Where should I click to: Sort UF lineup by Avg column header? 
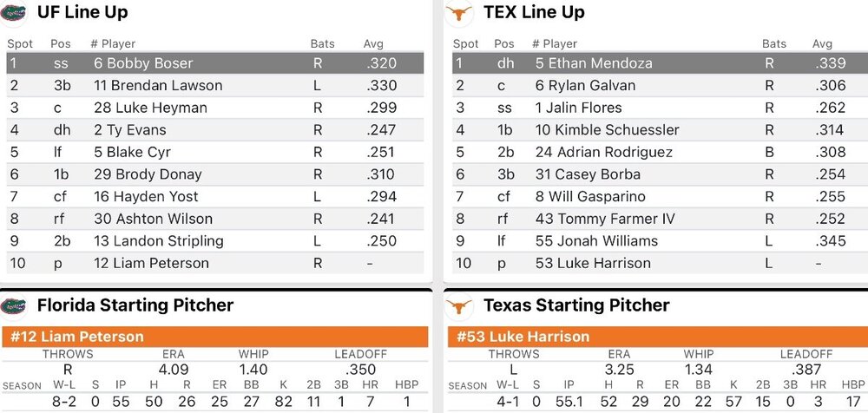pos(373,44)
